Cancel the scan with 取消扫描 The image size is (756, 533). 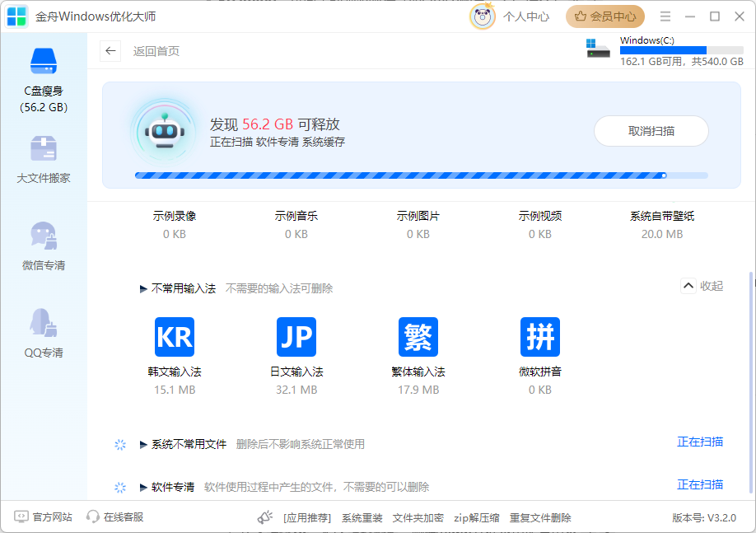pyautogui.click(x=651, y=131)
